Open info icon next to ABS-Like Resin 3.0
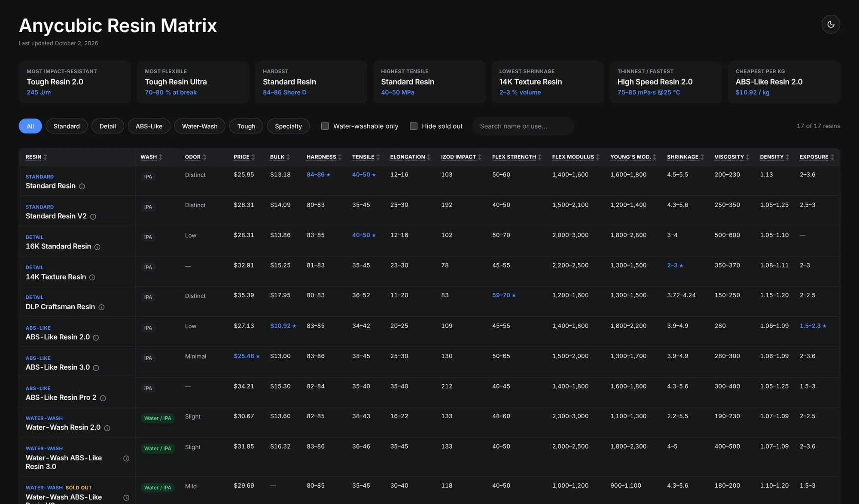The width and height of the screenshot is (859, 504). click(x=96, y=368)
